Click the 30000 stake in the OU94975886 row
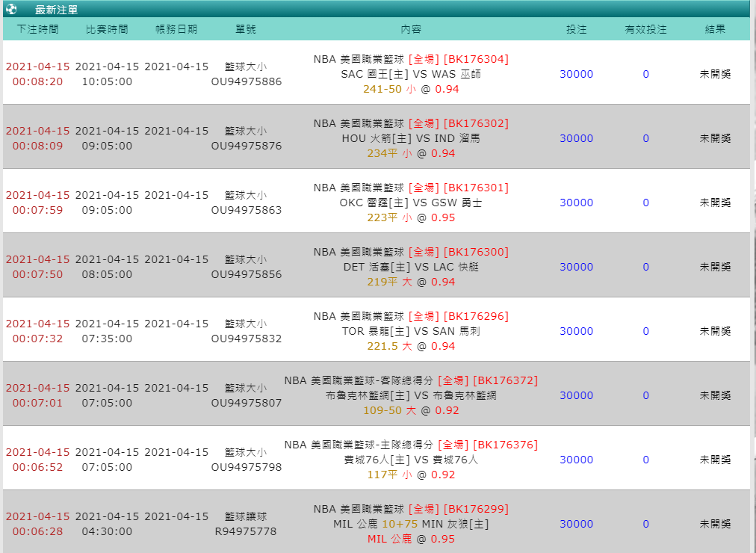 pos(577,74)
